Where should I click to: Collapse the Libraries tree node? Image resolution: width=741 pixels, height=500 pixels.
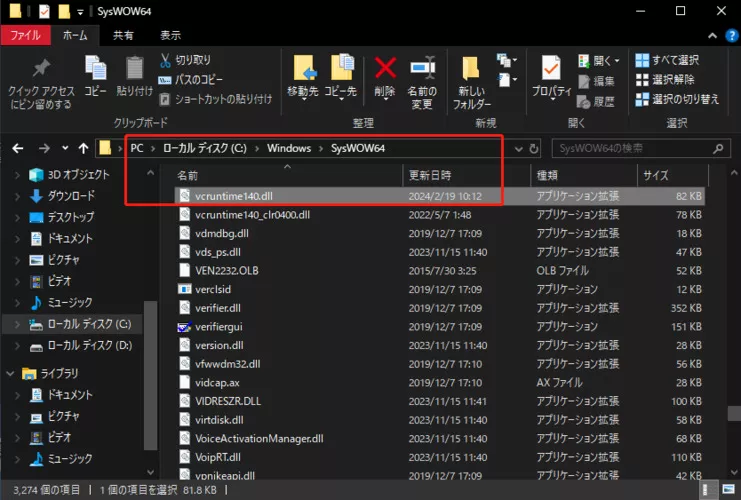pos(10,373)
